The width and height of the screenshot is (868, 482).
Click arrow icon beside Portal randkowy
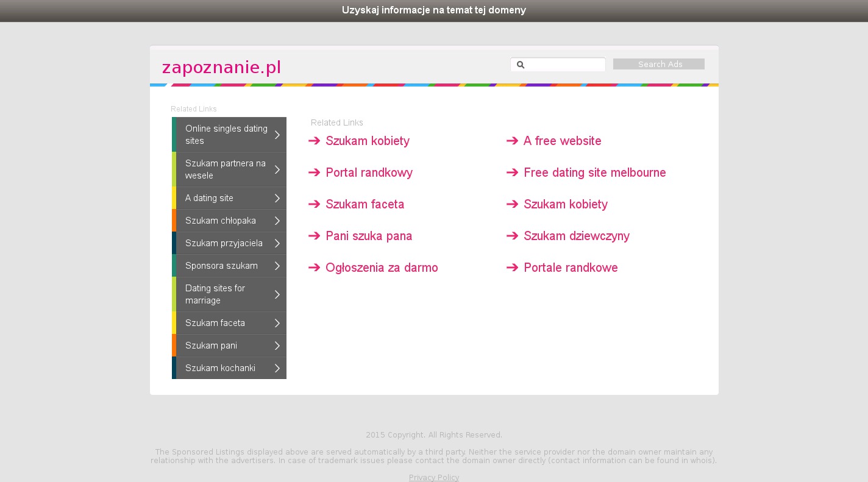pos(315,172)
